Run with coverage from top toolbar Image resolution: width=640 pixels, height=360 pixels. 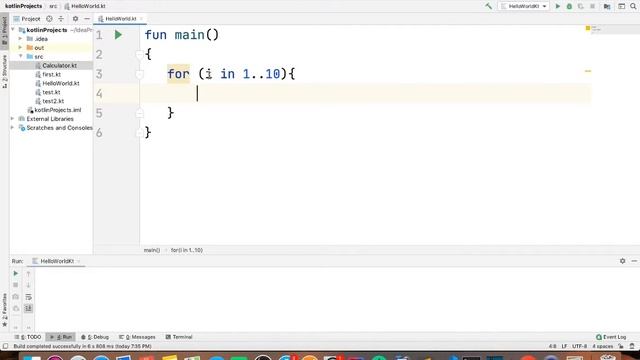580,6
